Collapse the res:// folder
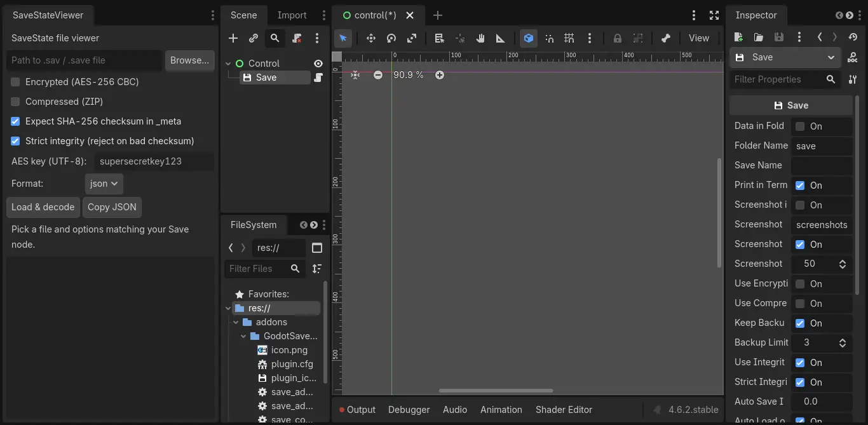868x425 pixels. pyautogui.click(x=229, y=308)
